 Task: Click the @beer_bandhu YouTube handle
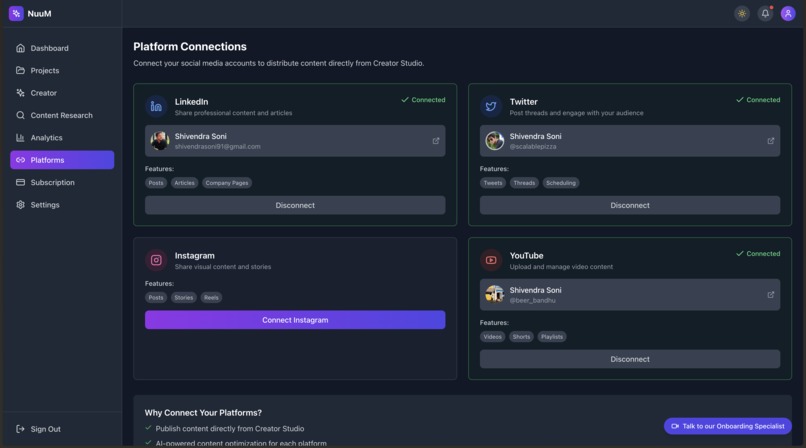click(x=533, y=301)
